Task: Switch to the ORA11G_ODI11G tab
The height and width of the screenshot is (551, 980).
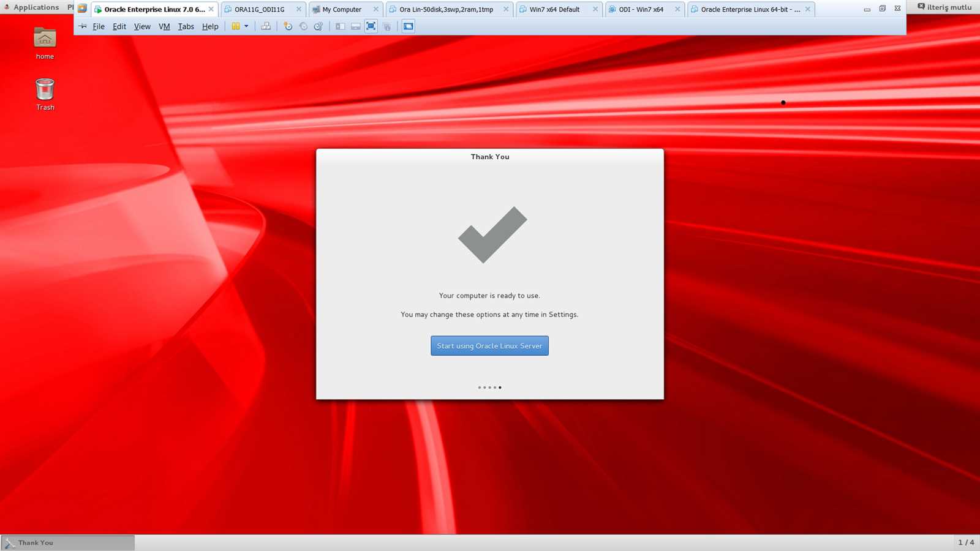Action: (x=260, y=9)
